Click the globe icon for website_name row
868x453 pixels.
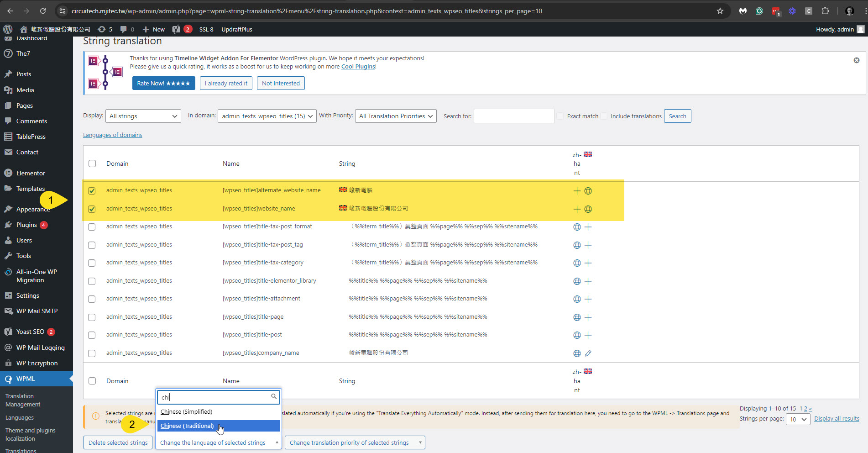(588, 209)
